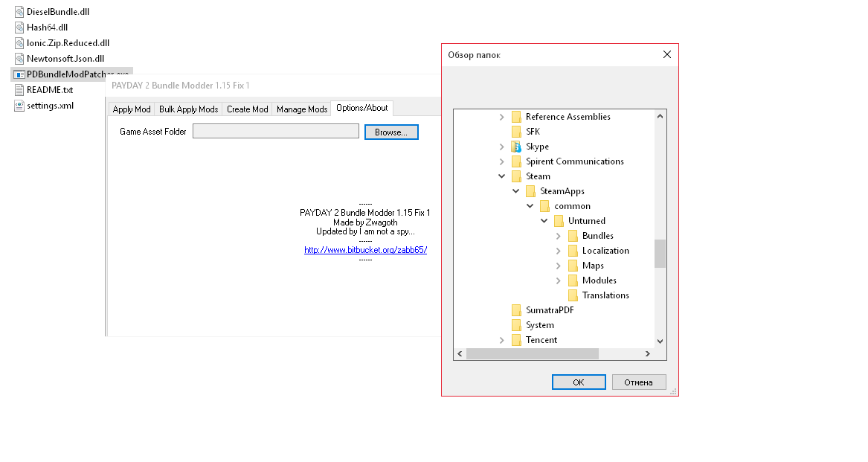Image resolution: width=868 pixels, height=462 pixels.
Task: Collapse the Steam folder node
Action: point(501,176)
